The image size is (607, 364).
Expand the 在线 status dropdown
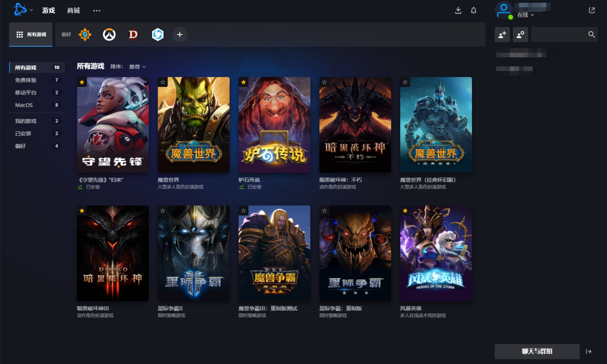[x=526, y=15]
